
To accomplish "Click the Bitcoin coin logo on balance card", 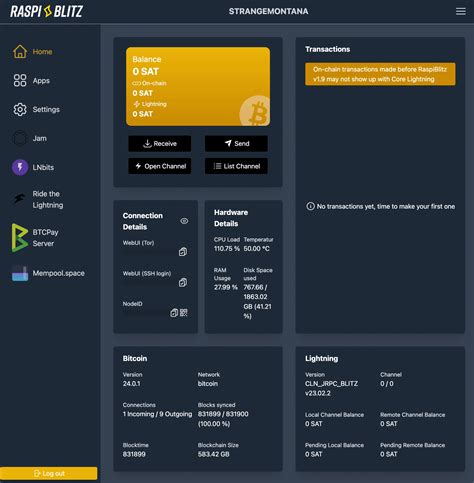I will pyautogui.click(x=256, y=111).
